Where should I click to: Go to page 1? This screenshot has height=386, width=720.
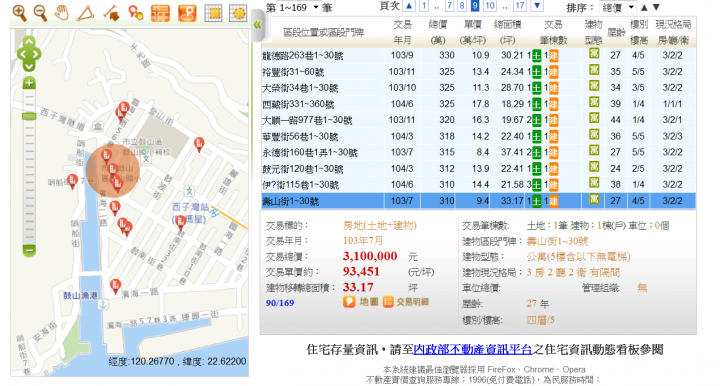[x=423, y=6]
